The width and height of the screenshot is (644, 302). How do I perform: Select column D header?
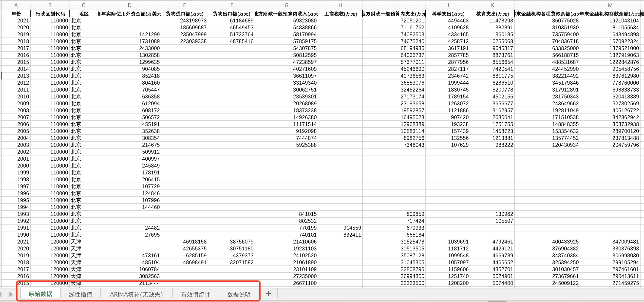coord(130,5)
